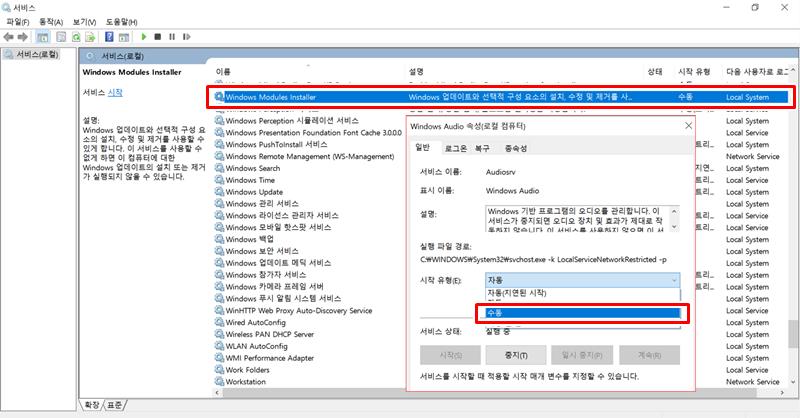Switch to the 복구 tab in properties

pyautogui.click(x=482, y=148)
